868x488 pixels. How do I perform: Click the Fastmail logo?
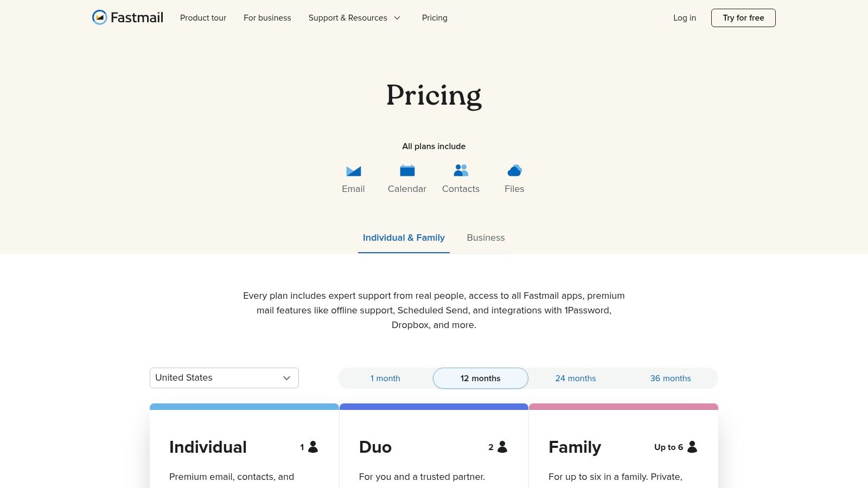pos(127,17)
